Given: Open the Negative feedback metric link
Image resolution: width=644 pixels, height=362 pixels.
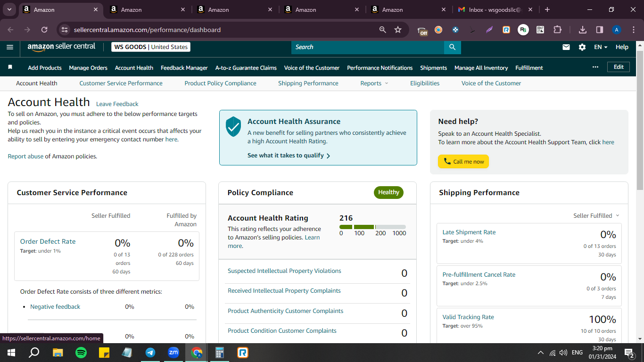Looking at the screenshot, I should pos(55,306).
